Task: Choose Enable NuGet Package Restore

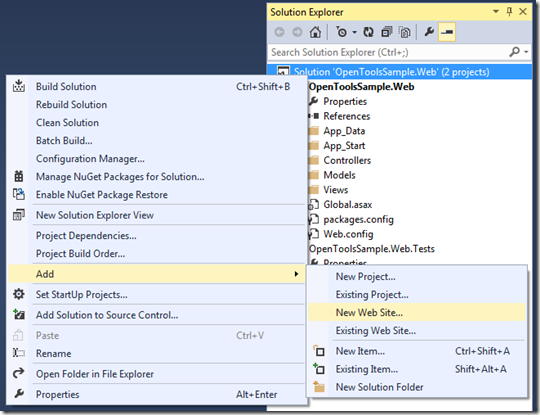Action: pyautogui.click(x=156, y=195)
